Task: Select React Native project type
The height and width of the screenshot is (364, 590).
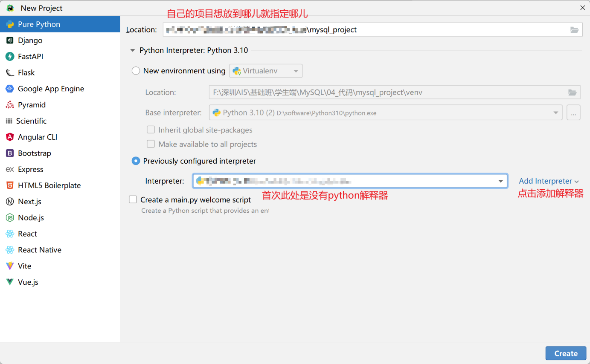Action: pos(60,250)
